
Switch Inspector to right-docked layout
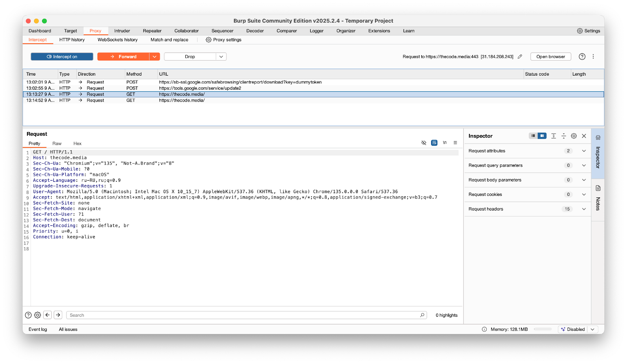click(x=542, y=136)
